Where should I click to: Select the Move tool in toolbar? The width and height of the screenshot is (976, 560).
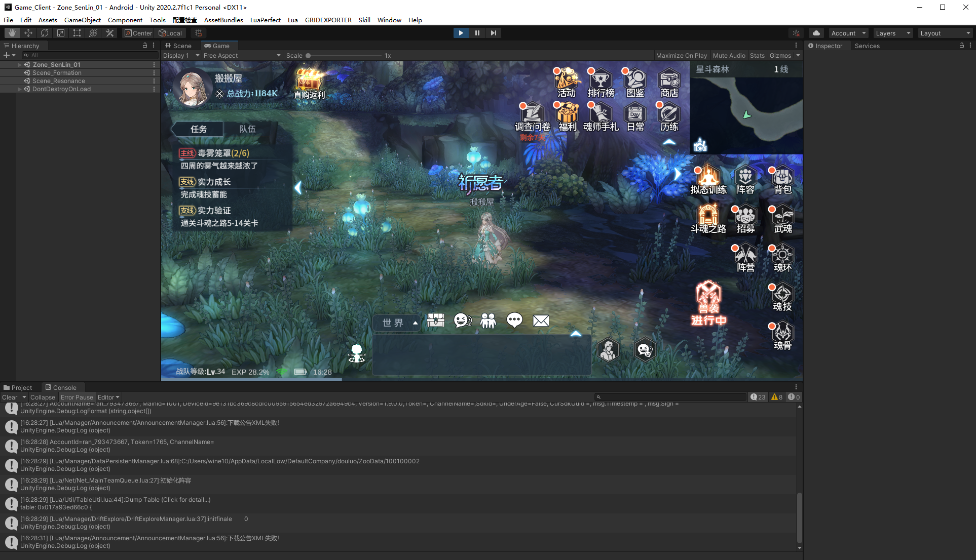pos(28,33)
